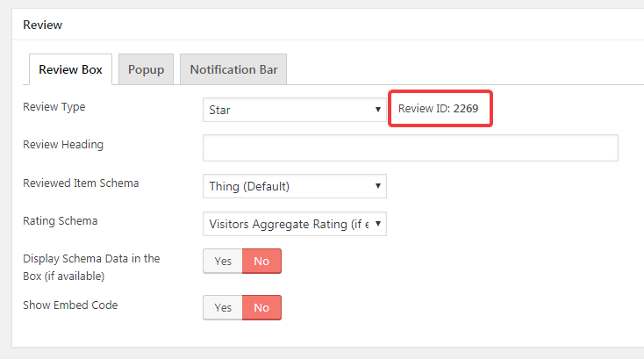Select No for Display Schema Data
Screen dimensions: 644x359
coord(261,261)
